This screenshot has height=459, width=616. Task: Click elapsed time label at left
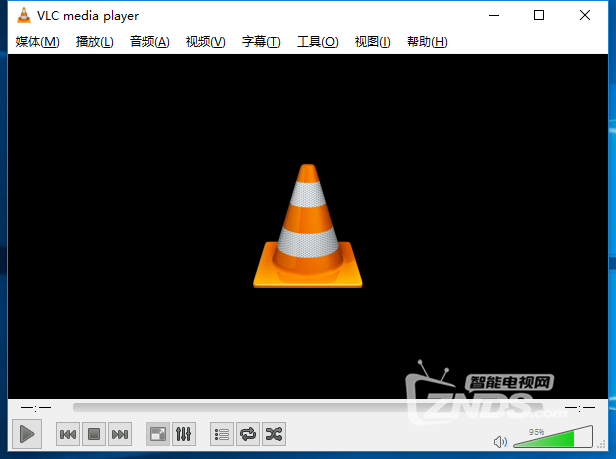coord(36,408)
